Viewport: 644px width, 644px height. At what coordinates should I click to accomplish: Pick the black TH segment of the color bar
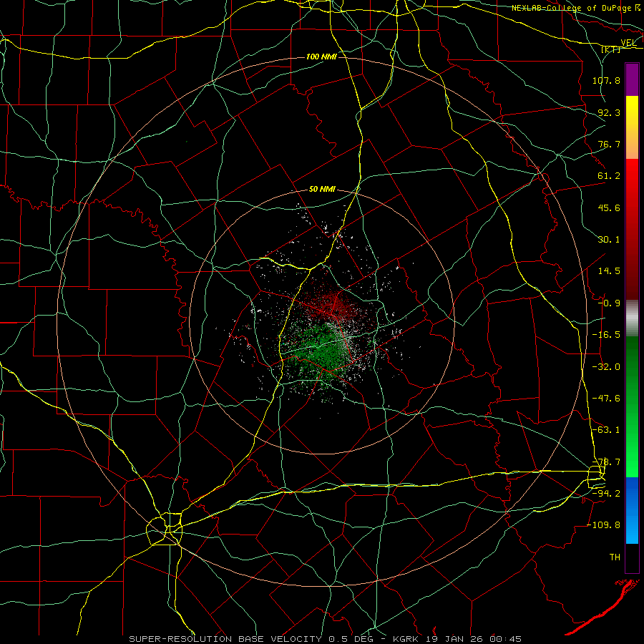[632, 557]
